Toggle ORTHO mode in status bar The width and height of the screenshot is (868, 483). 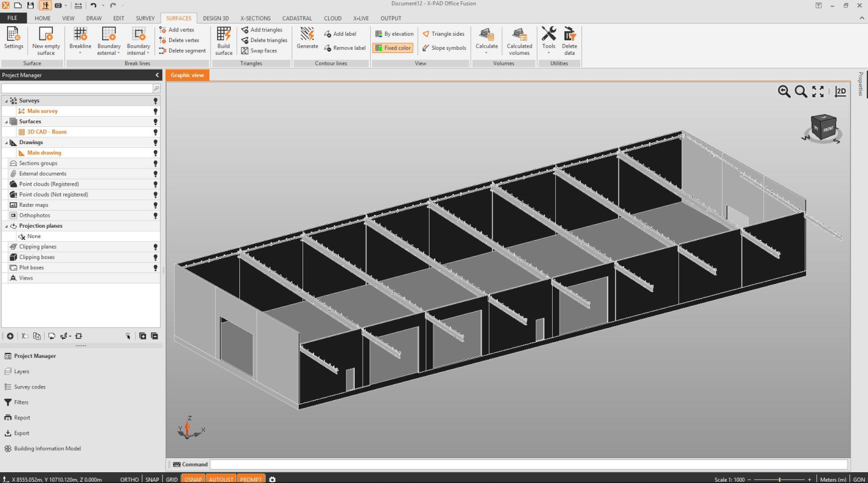click(129, 479)
